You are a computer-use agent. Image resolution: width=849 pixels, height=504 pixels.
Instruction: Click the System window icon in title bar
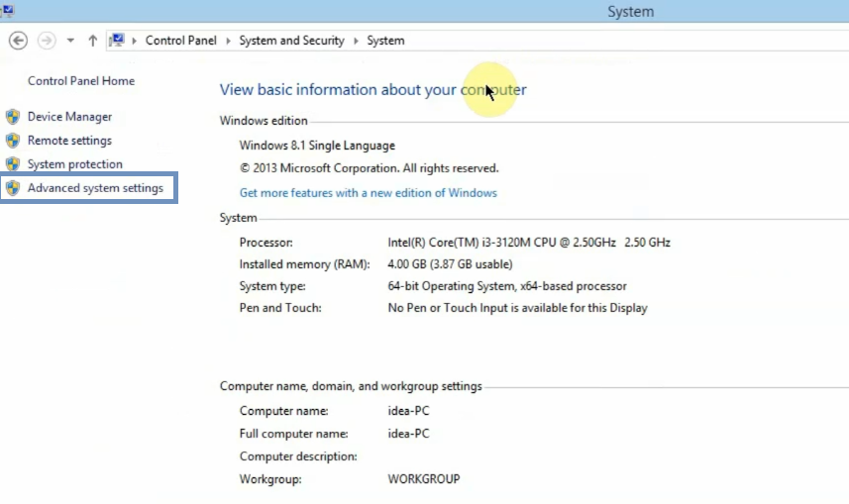pyautogui.click(x=7, y=10)
